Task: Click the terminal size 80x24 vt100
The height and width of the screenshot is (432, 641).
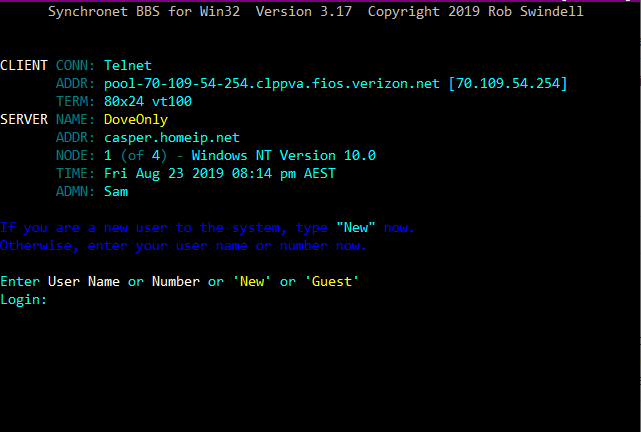Action: tap(148, 101)
